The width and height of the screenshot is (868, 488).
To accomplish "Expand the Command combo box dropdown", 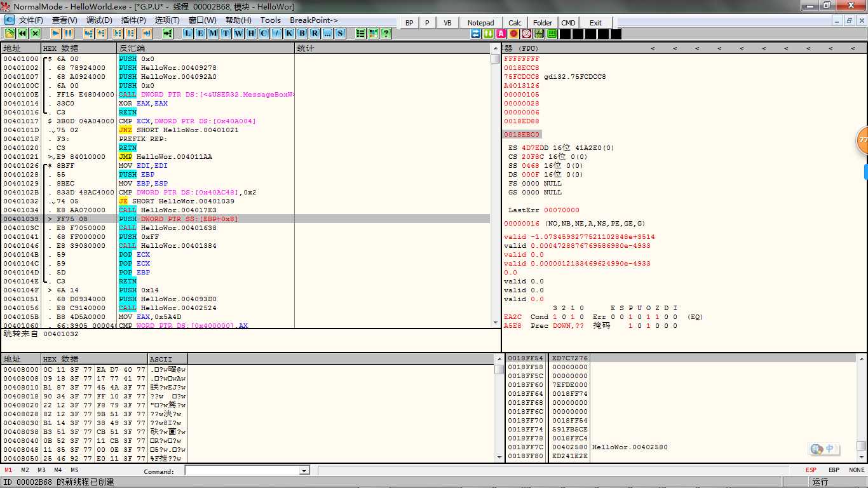I will click(304, 471).
